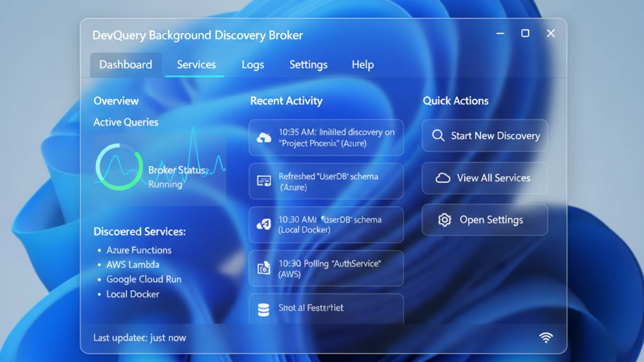Screen dimensions: 644x362
Task: Open the Services tab
Action: [196, 65]
